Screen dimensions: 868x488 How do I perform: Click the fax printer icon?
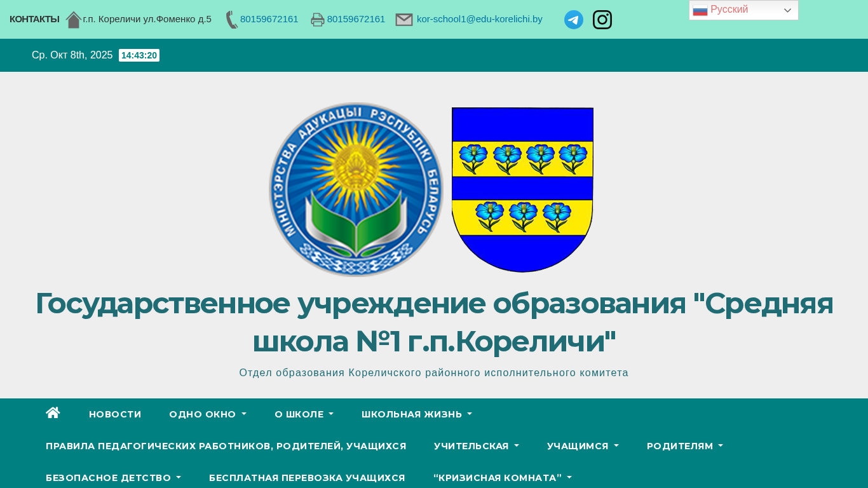pyautogui.click(x=318, y=20)
